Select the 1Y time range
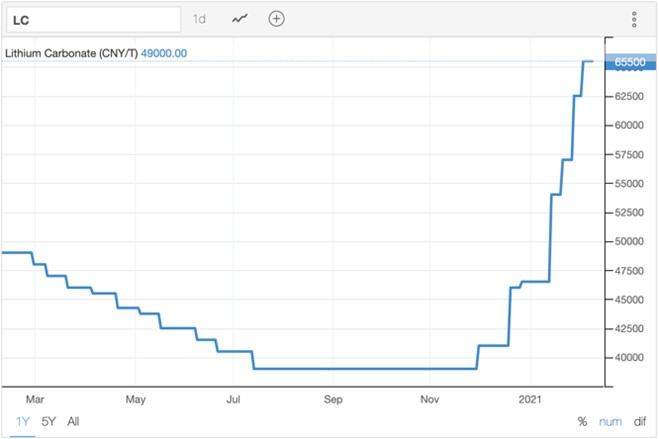Image resolution: width=659 pixels, height=439 pixels. pyautogui.click(x=23, y=422)
